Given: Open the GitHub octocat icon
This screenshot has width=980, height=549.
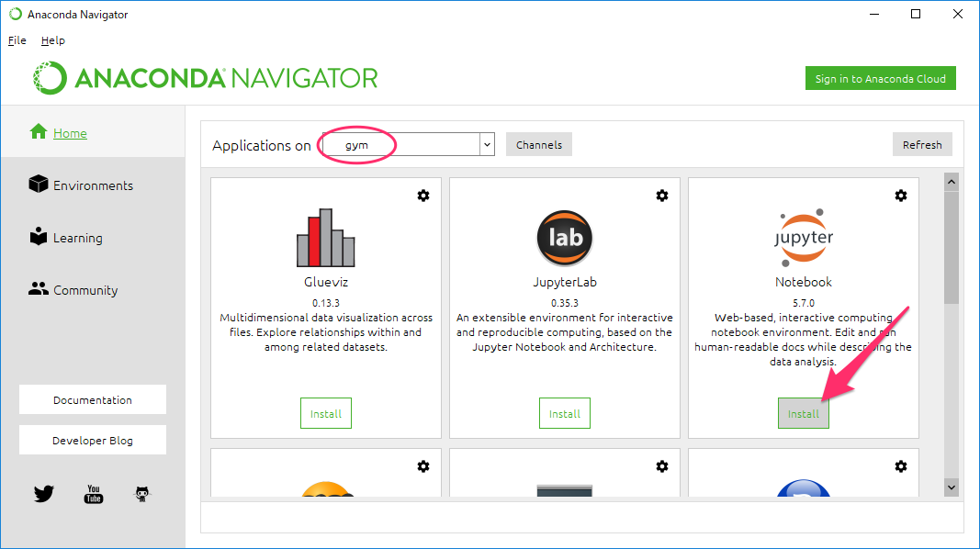Looking at the screenshot, I should pyautogui.click(x=142, y=494).
